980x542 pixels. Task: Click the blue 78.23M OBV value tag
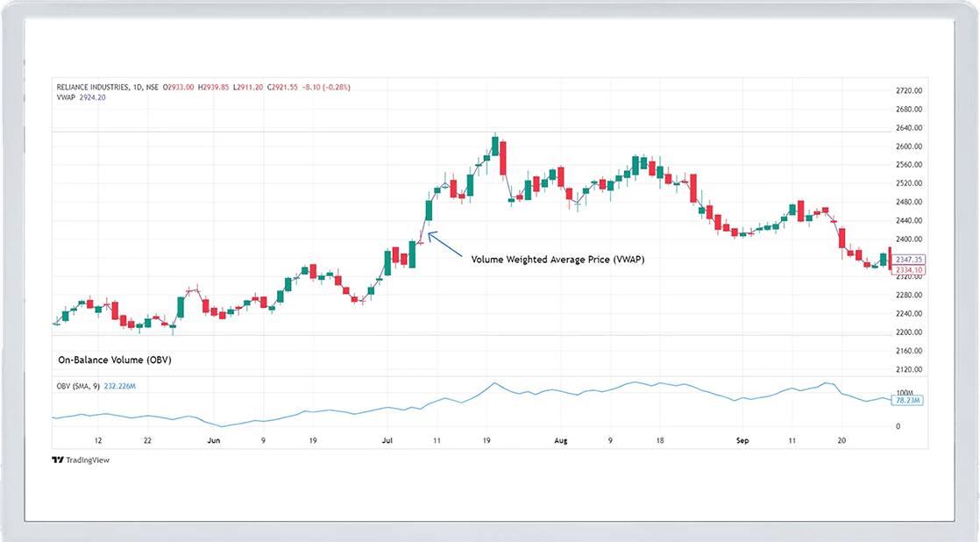908,400
